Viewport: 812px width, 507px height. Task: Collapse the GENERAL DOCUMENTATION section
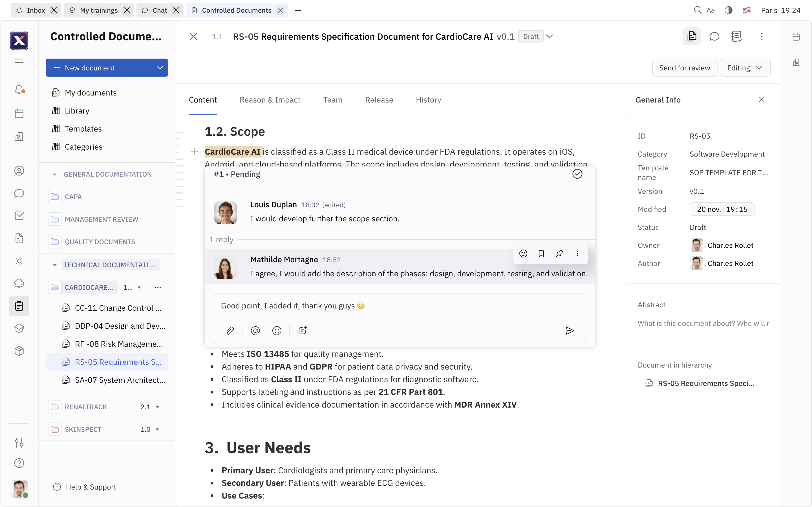(x=54, y=174)
